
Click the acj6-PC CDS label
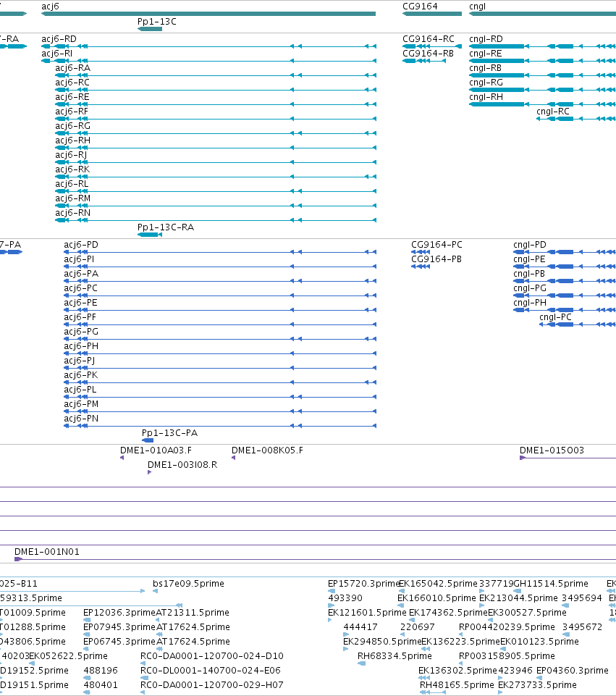click(x=81, y=288)
